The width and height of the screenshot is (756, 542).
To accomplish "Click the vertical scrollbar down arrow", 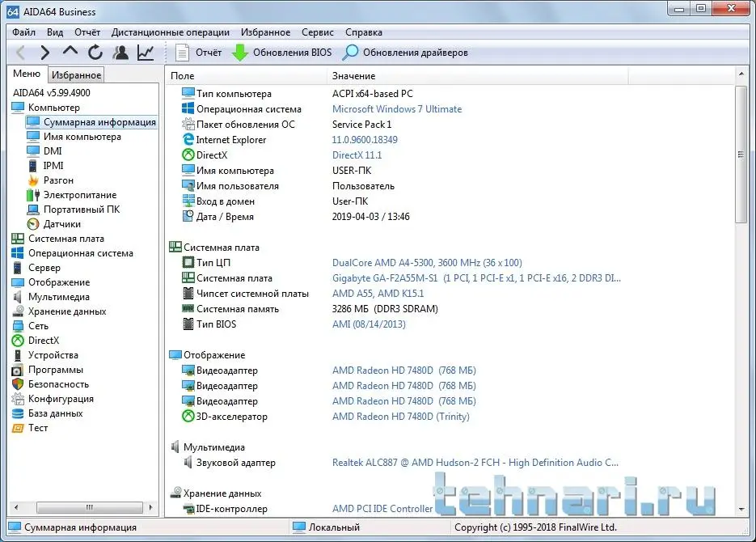I will (741, 509).
